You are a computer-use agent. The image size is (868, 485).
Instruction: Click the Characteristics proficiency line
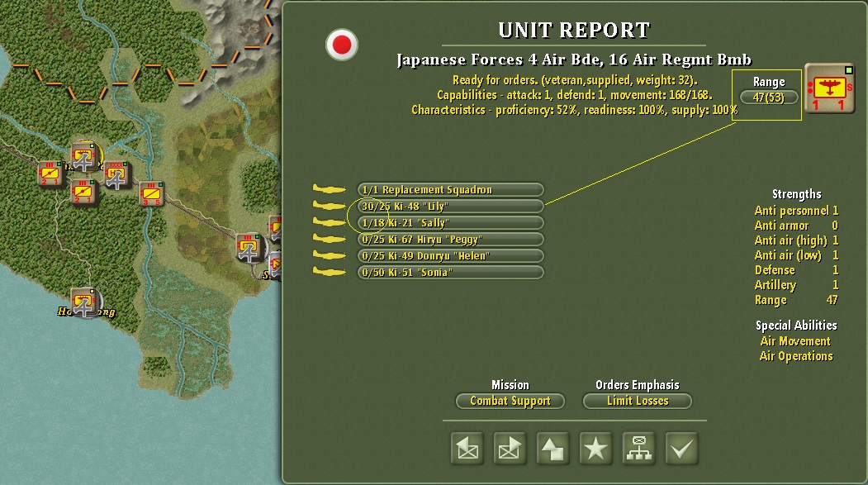(x=575, y=110)
